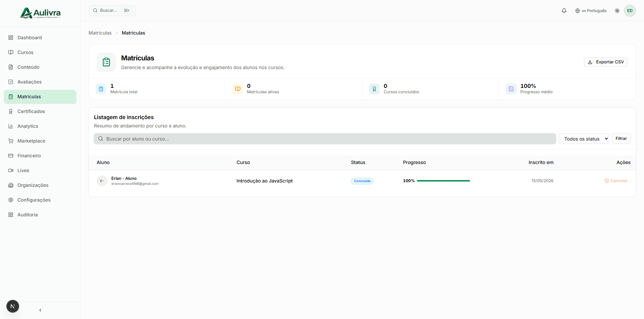Cancel Erlan's enrollment via Cancelar
Screen dimensions: 644x319
coord(616,181)
